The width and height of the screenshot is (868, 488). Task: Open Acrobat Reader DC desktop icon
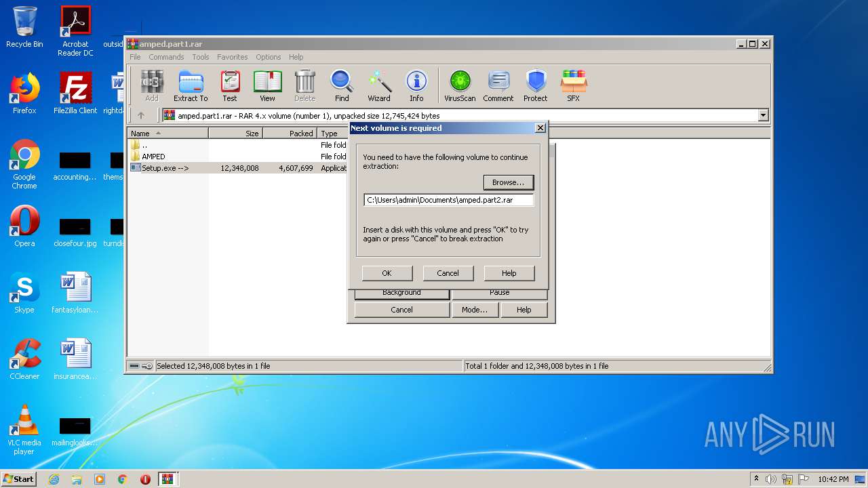(75, 31)
